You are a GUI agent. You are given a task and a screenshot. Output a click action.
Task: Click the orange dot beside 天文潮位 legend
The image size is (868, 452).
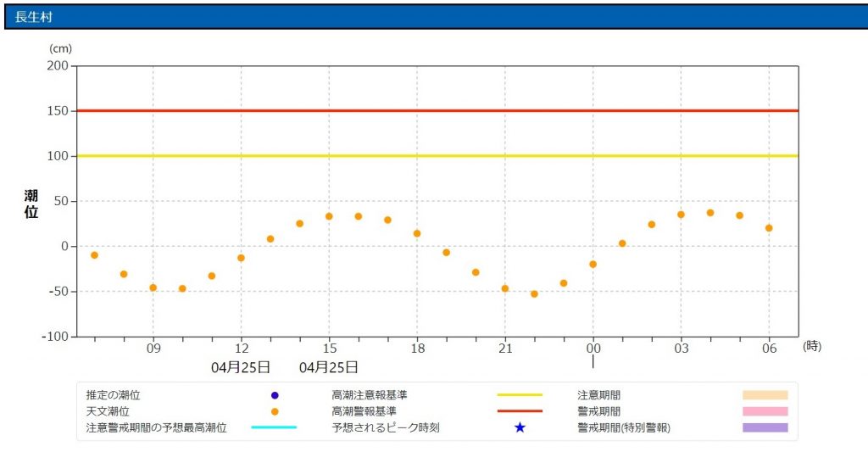click(x=275, y=411)
